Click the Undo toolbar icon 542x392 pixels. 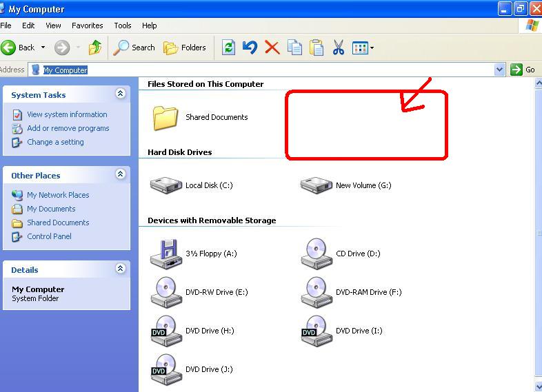click(x=250, y=48)
